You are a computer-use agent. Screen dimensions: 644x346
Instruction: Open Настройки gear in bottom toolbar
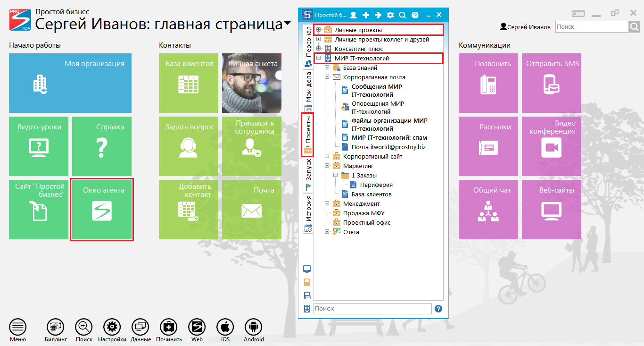[112, 327]
